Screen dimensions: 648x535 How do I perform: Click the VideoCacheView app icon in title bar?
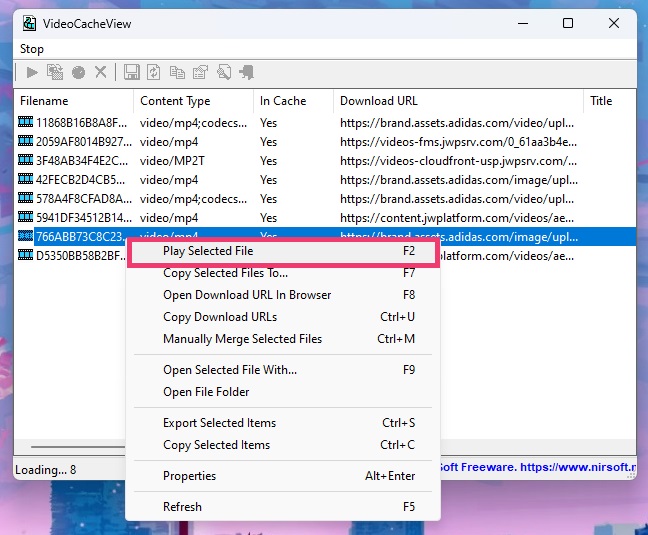click(29, 24)
